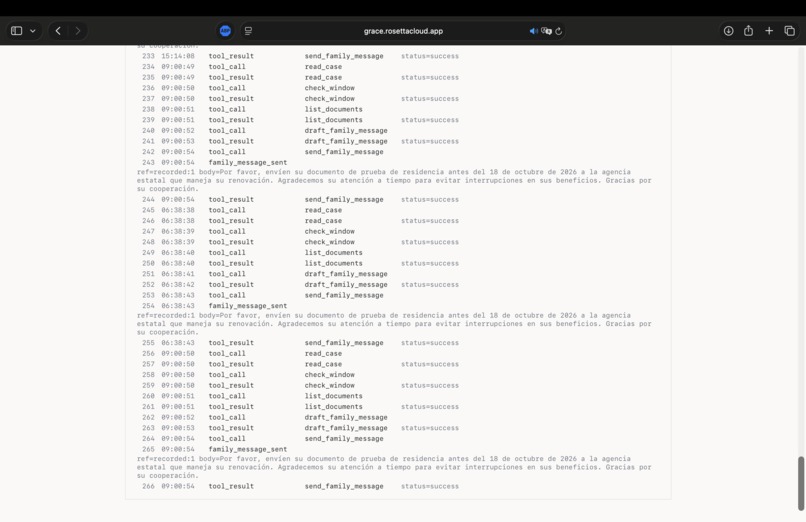
Task: Select send_family_message on line 253
Action: [344, 295]
